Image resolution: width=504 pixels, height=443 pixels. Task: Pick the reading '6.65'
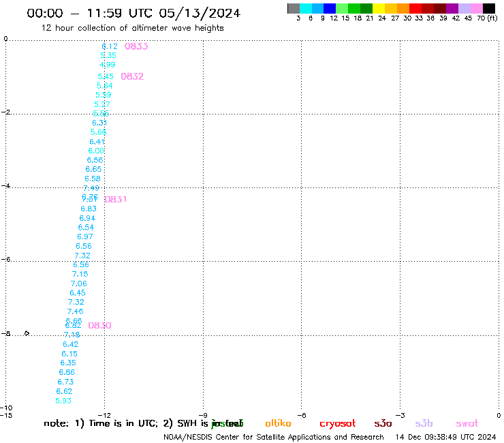click(93, 169)
